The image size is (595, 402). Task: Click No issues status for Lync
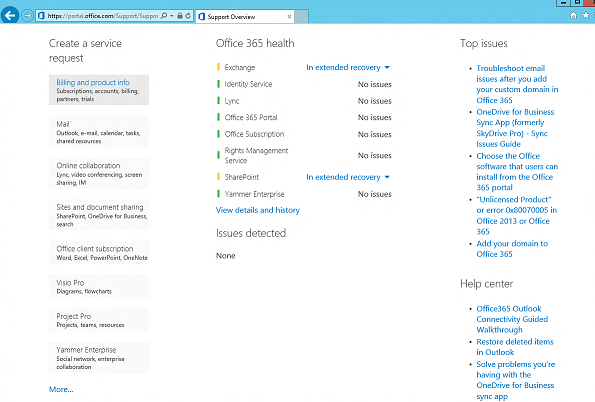[375, 101]
